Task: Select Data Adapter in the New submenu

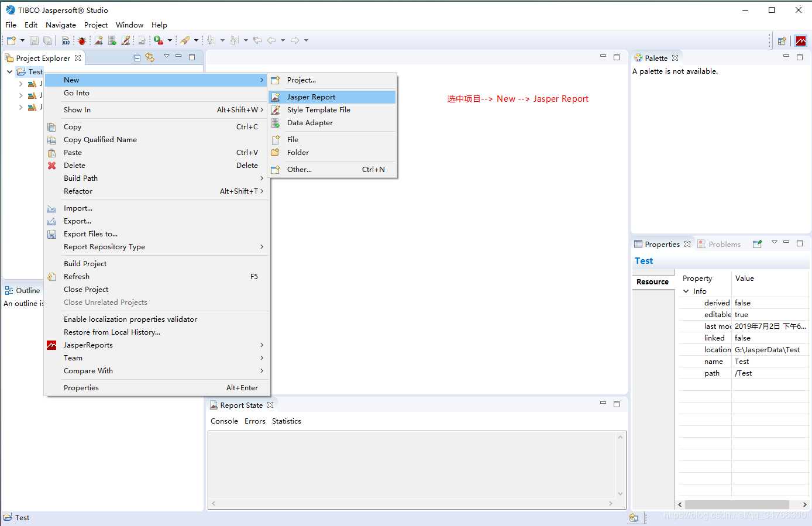Action: [x=332, y=122]
